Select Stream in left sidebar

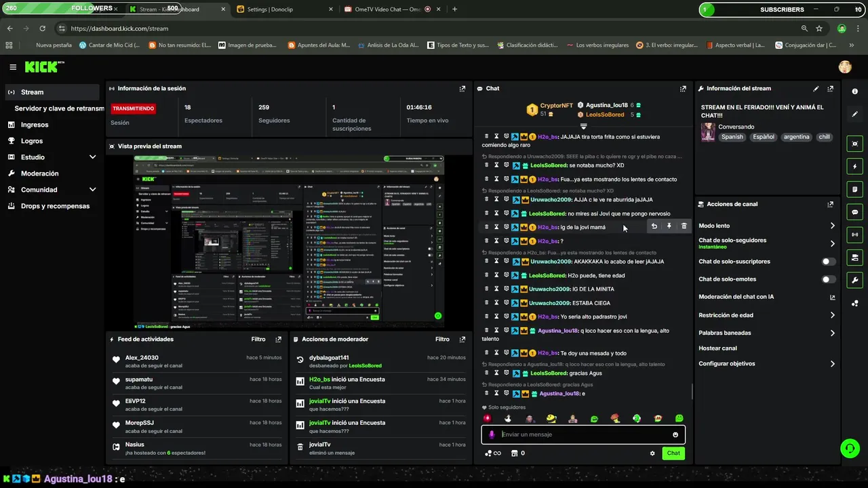click(x=52, y=92)
